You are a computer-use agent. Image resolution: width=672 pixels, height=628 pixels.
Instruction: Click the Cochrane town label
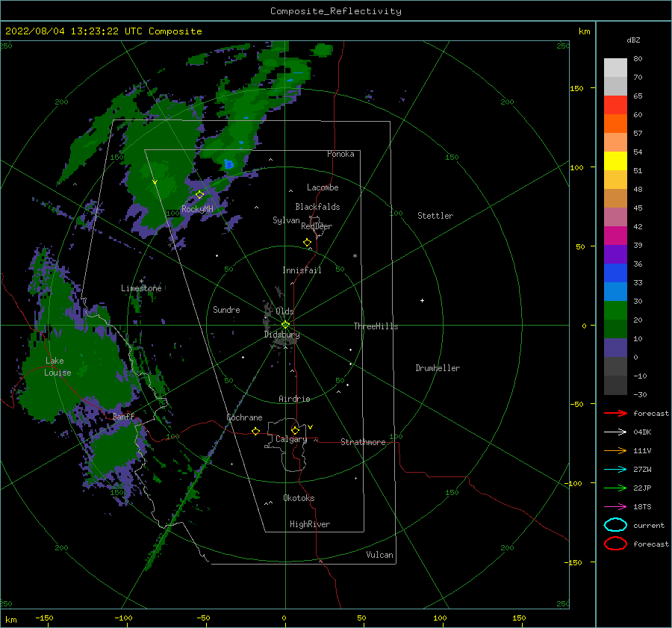coord(244,417)
